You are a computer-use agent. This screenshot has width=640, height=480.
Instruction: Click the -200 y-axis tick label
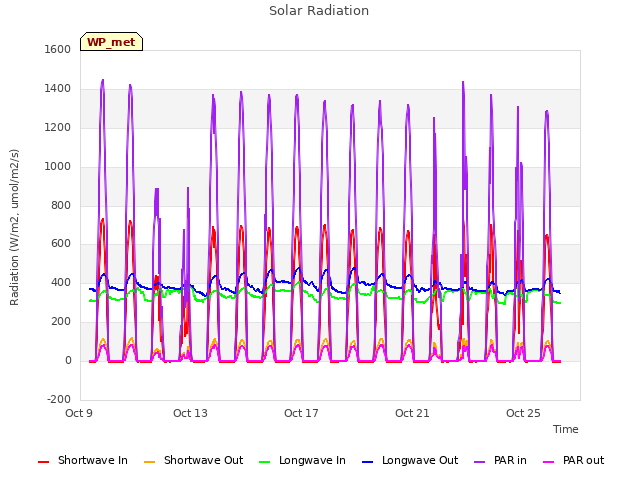[x=59, y=400]
